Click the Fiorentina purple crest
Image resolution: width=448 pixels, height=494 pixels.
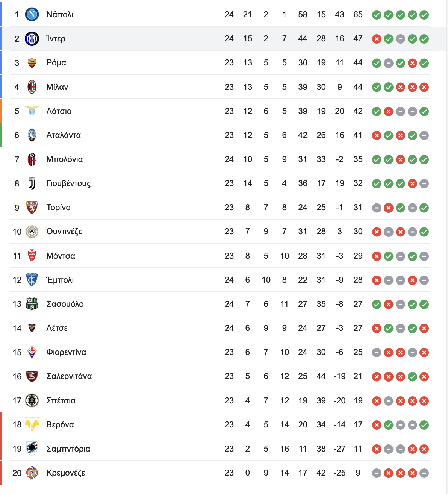[x=32, y=352]
